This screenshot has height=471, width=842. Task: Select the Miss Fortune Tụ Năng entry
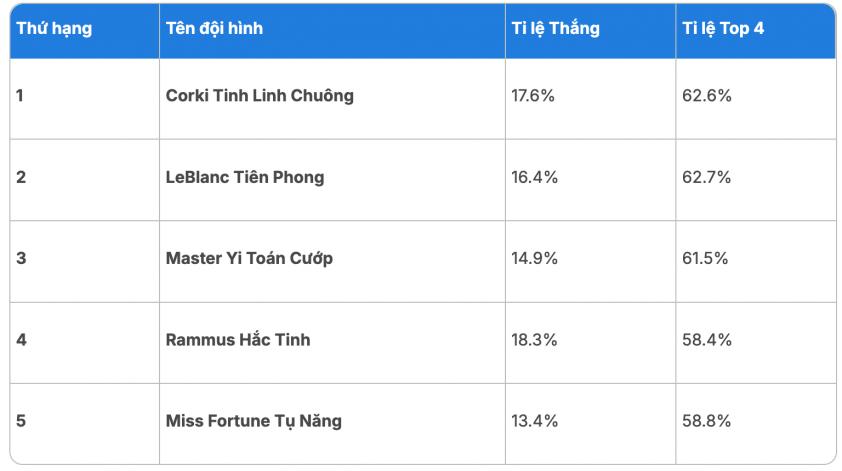point(253,420)
